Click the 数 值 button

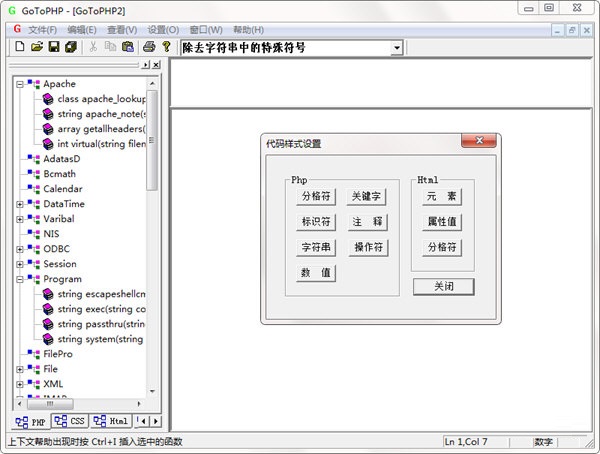(x=316, y=273)
